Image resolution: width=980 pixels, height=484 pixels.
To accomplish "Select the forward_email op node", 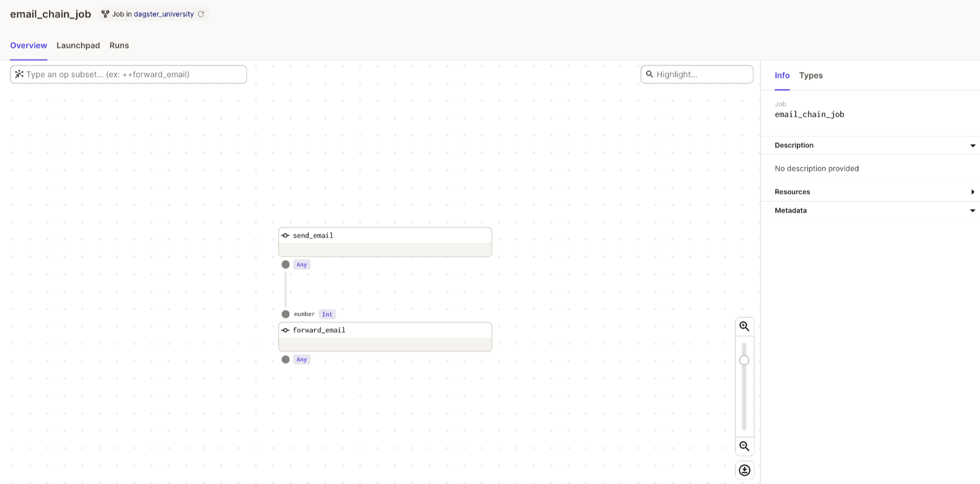I will point(385,337).
